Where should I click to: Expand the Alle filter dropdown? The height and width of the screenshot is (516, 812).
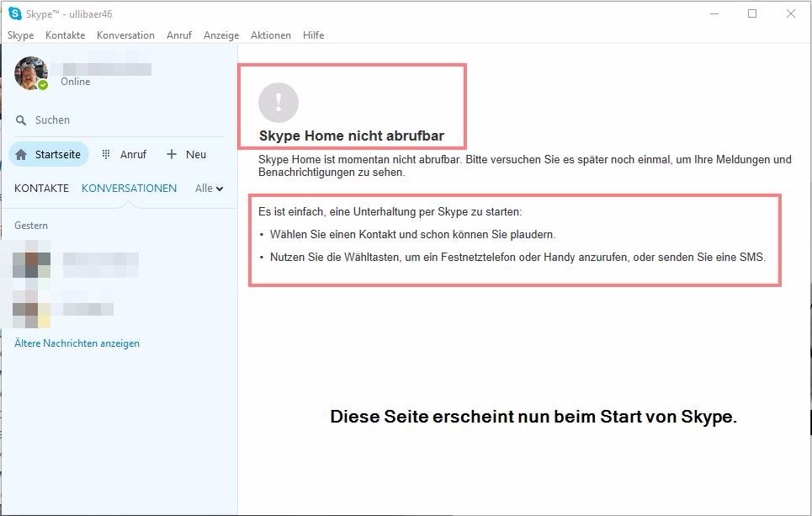pos(209,189)
